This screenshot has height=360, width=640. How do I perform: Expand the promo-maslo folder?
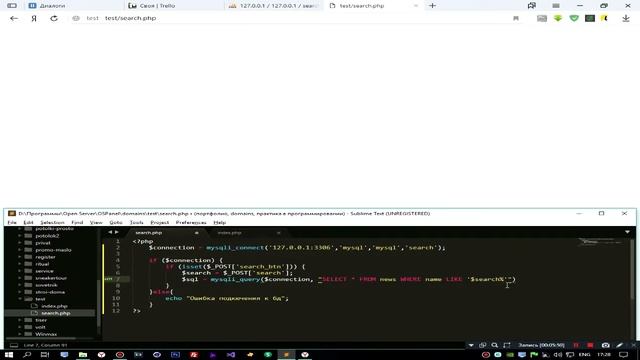(x=20, y=250)
